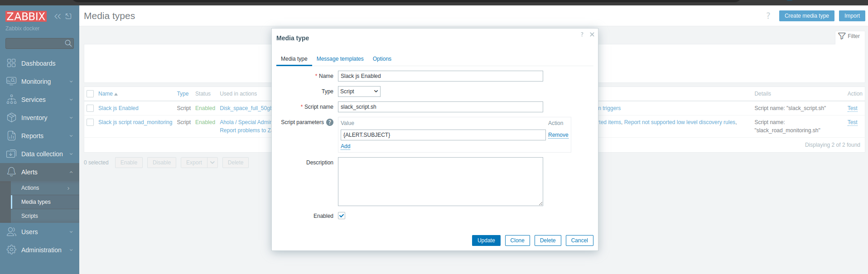The width and height of the screenshot is (868, 274).
Task: Check the Slack js script road_monitoring row checkbox
Action: (x=90, y=122)
